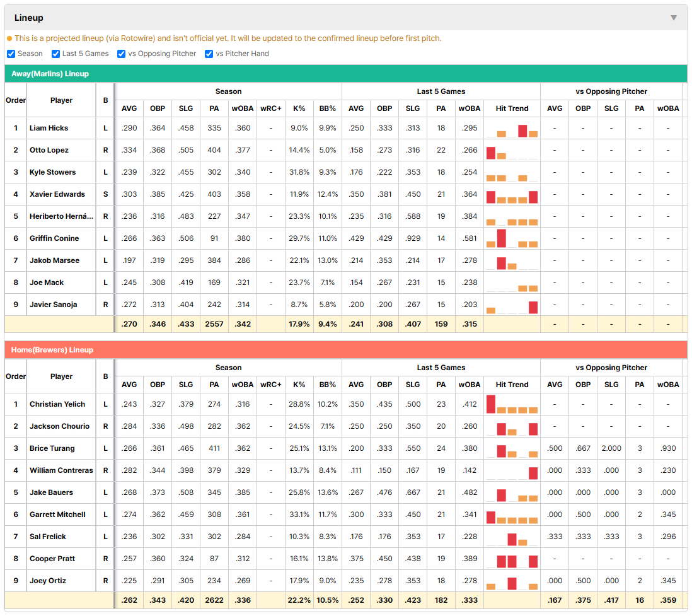Sort Marlins table by wOBA season column
Viewport: 692px width, 616px height.
[243, 108]
